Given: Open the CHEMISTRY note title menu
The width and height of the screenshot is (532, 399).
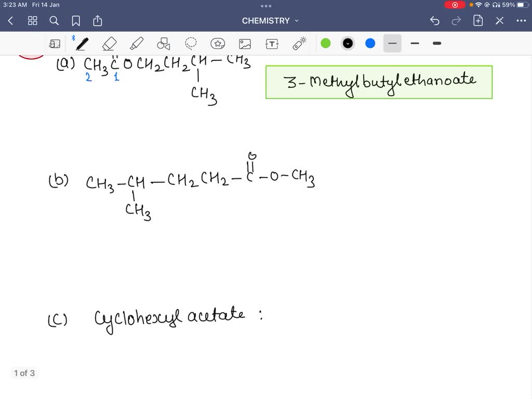Looking at the screenshot, I should tap(270, 21).
